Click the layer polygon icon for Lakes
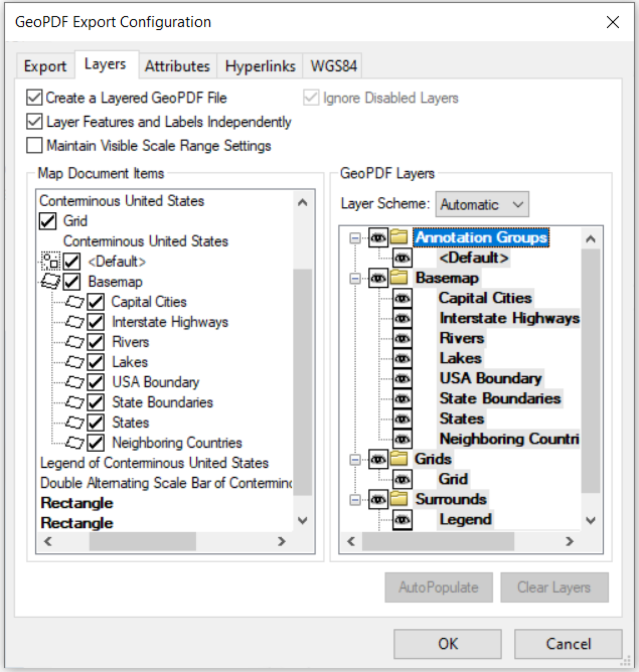The image size is (639, 672). (x=75, y=362)
